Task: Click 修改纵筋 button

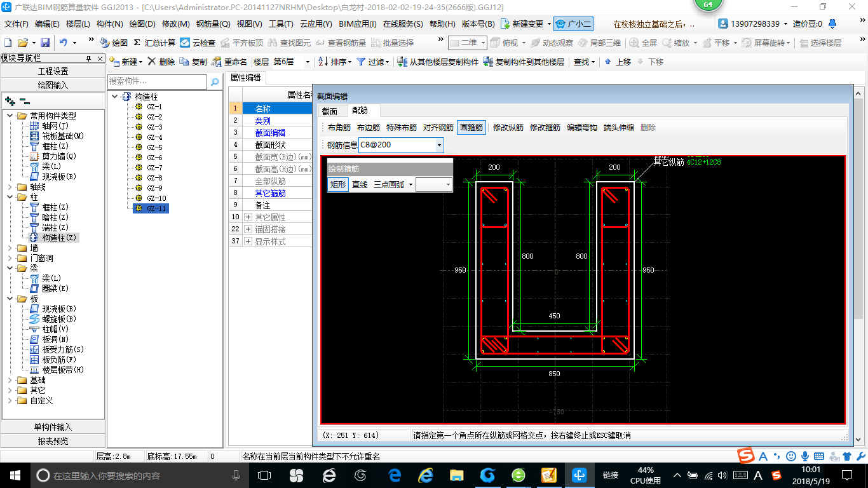Action: tap(508, 127)
